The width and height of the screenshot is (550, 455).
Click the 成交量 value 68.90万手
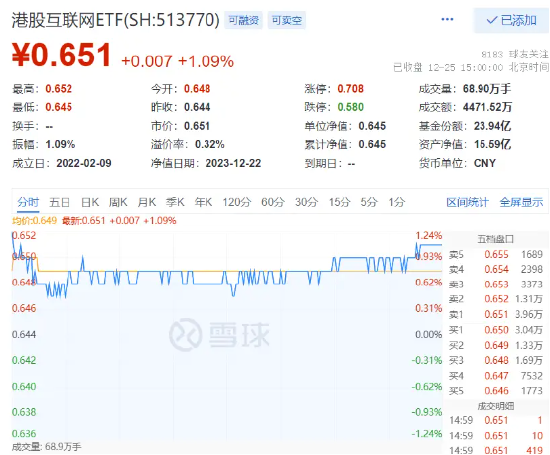tap(487, 89)
